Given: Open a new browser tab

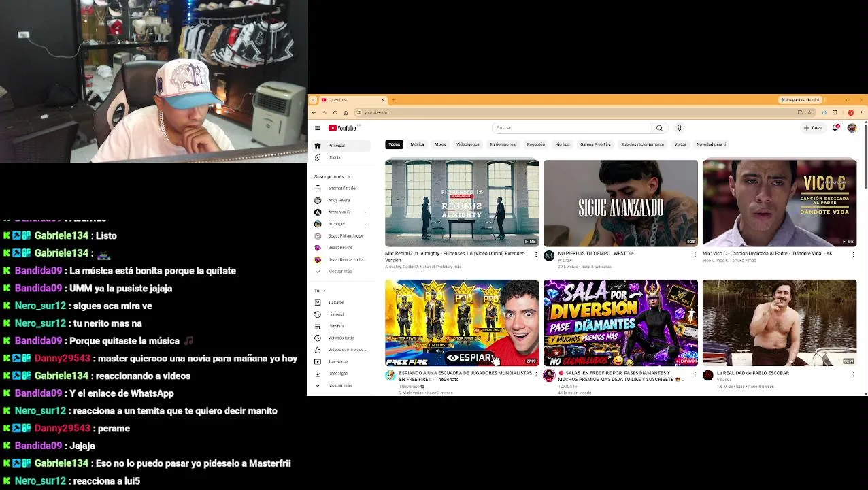Looking at the screenshot, I should [393, 100].
